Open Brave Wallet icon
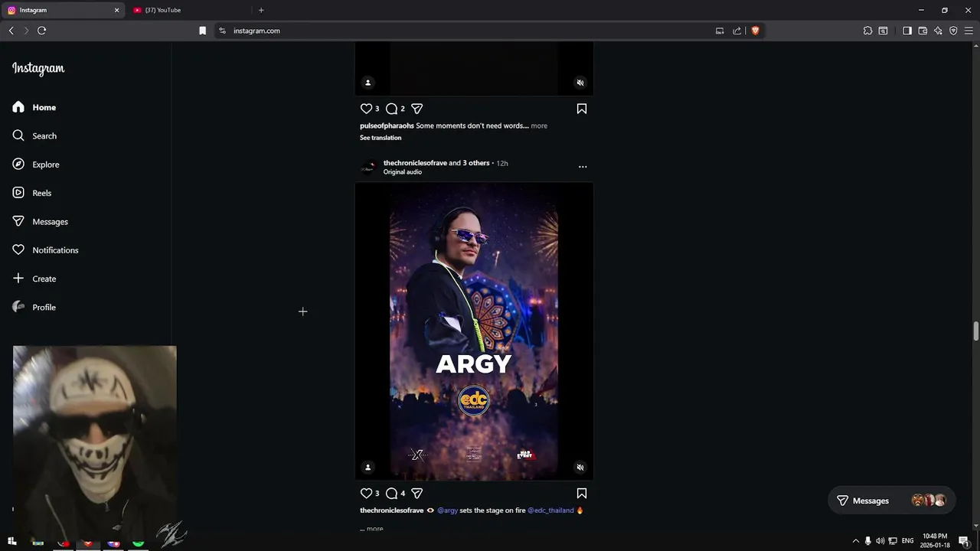The height and width of the screenshot is (551, 980). click(923, 31)
